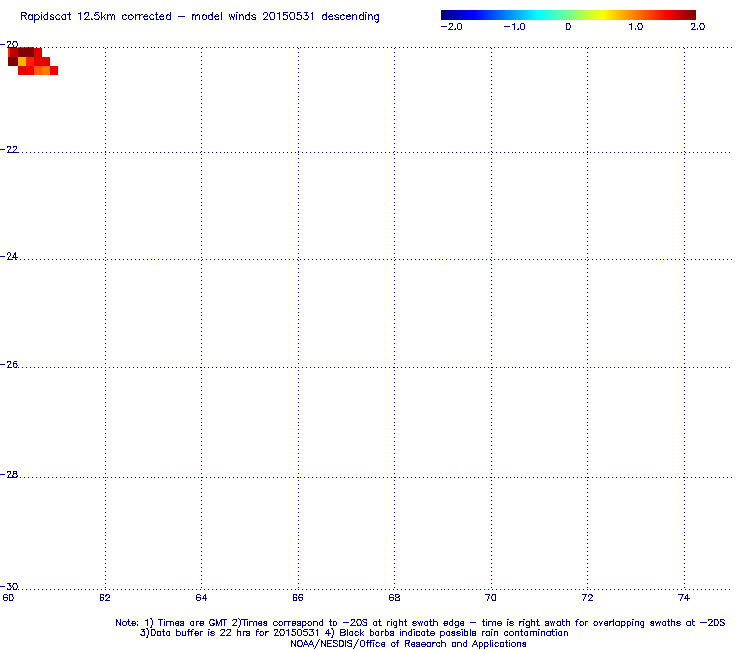Click the '-28' latitude axis label

tap(9, 475)
